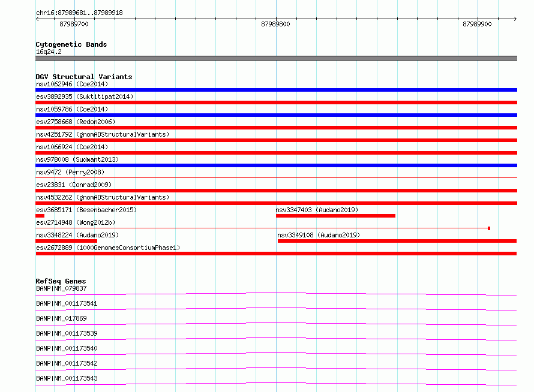Viewport: 534px width, 392px height.
Task: Click the BANP|NM_001173539 gene label
Action: (67, 333)
